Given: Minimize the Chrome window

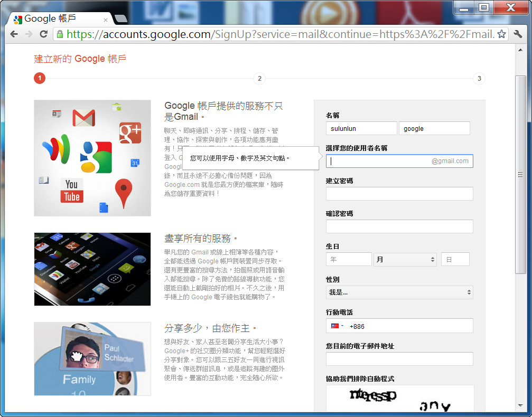Looking at the screenshot, I should [463, 7].
